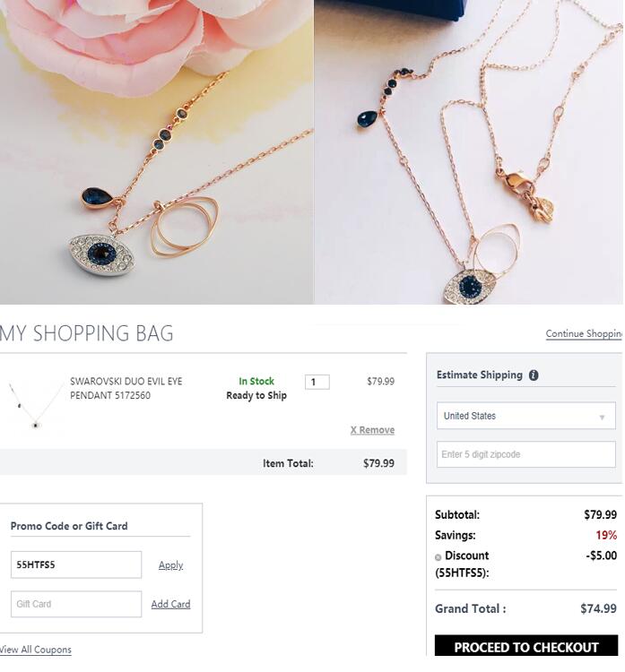Click the promo code field 55HTFS5
This screenshot has width=625, height=672.
point(76,564)
